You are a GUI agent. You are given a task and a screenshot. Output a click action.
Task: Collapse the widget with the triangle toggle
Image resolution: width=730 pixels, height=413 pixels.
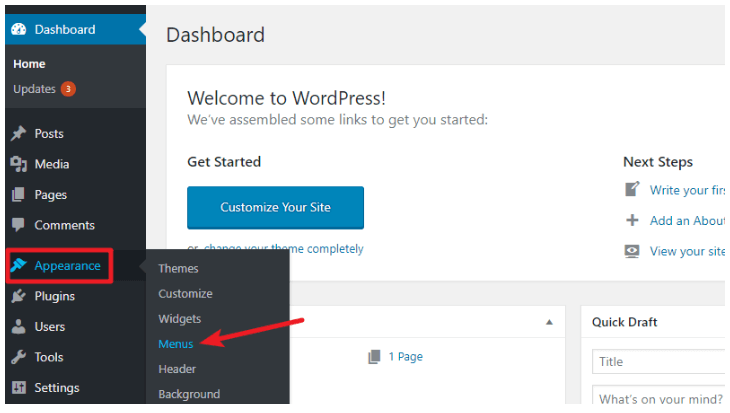coord(549,322)
